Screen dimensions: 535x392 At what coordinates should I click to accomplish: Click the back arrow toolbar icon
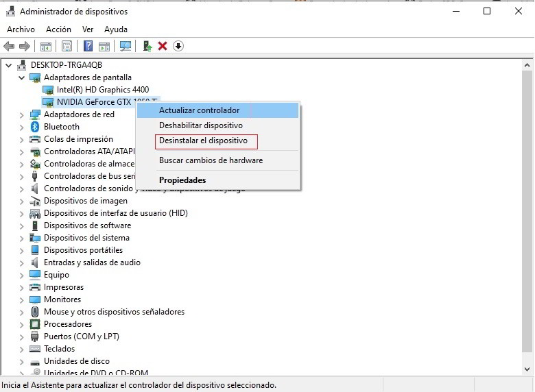click(x=9, y=46)
